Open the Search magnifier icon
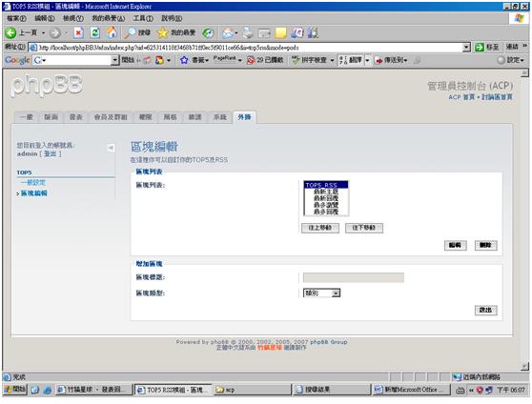Viewport: 532px width, 404px height. point(130,32)
